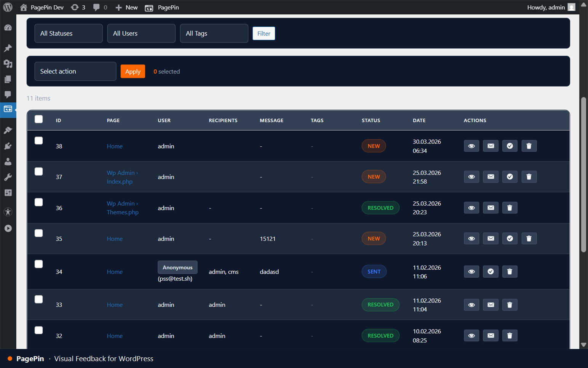Screen dimensions: 588x368
Task: Open the Wp Admin Themes.php page link
Action: pos(122,208)
